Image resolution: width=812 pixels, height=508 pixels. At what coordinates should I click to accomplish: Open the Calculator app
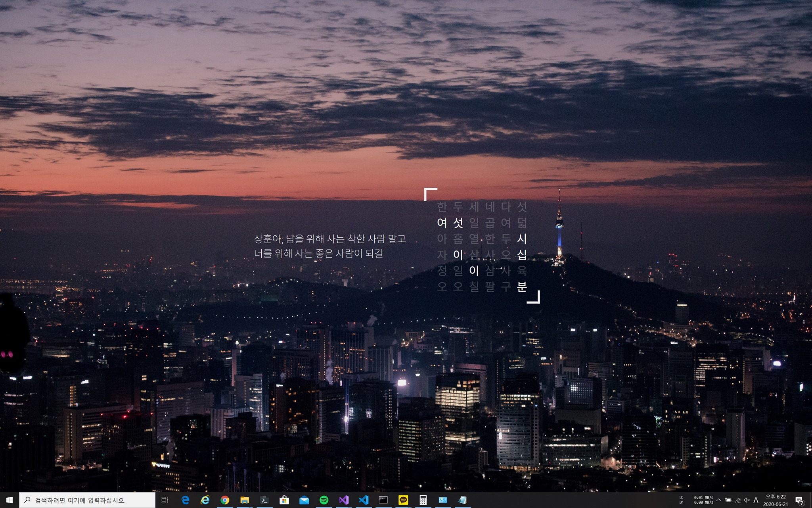[x=423, y=500]
